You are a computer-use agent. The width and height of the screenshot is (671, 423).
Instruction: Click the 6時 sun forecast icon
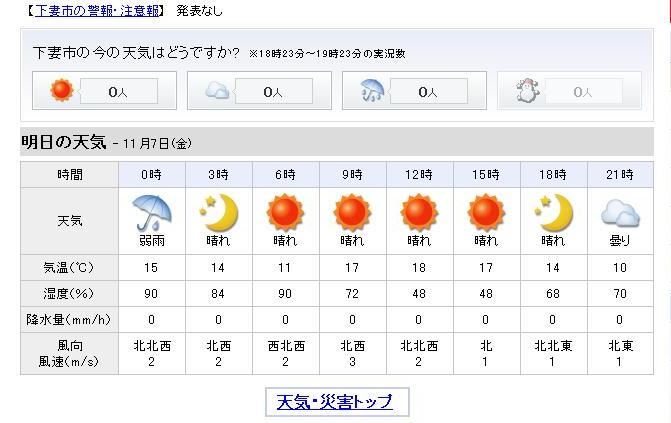point(285,212)
